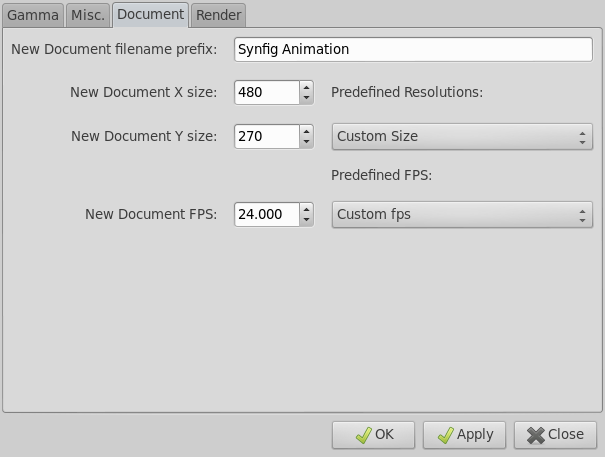The width and height of the screenshot is (605, 457).
Task: Decrease New Document FPS with down arrow
Action: coord(306,220)
